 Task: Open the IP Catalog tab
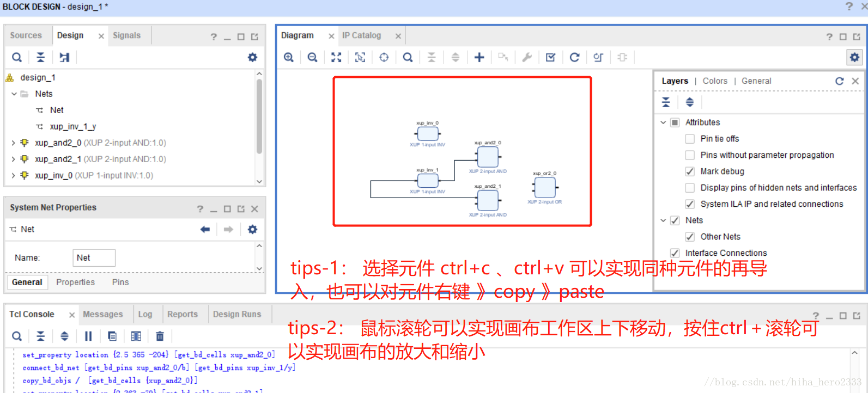pyautogui.click(x=361, y=35)
